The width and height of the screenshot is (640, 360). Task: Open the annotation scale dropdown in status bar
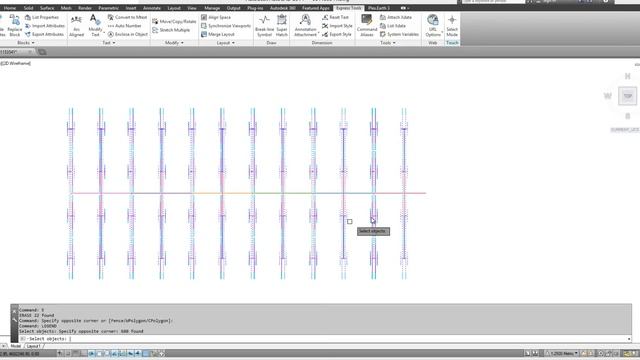(563, 353)
